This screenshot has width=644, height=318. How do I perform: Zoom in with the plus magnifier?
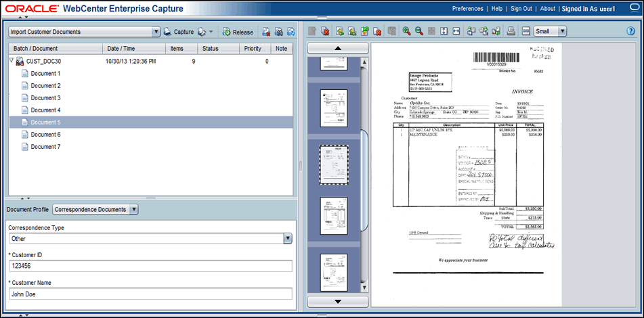click(x=406, y=31)
